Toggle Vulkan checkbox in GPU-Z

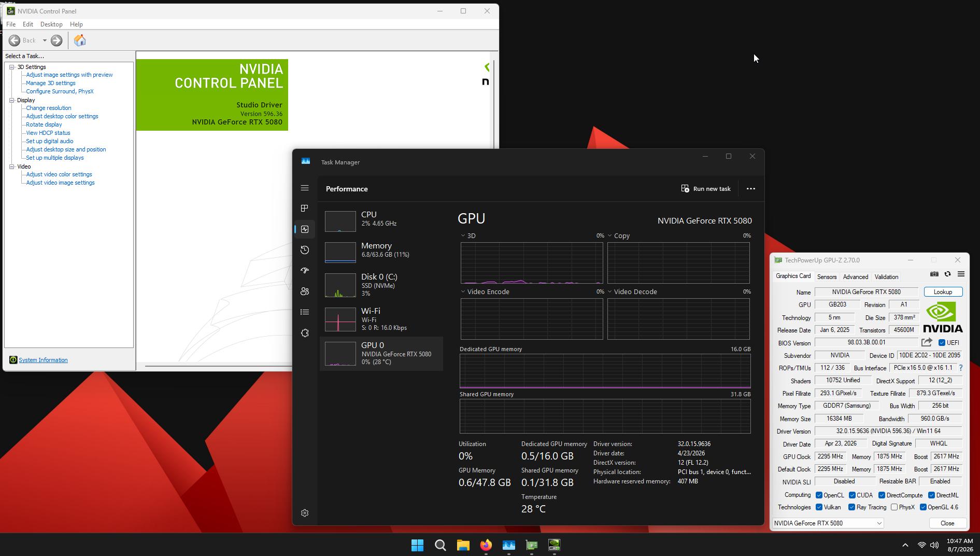click(x=819, y=507)
